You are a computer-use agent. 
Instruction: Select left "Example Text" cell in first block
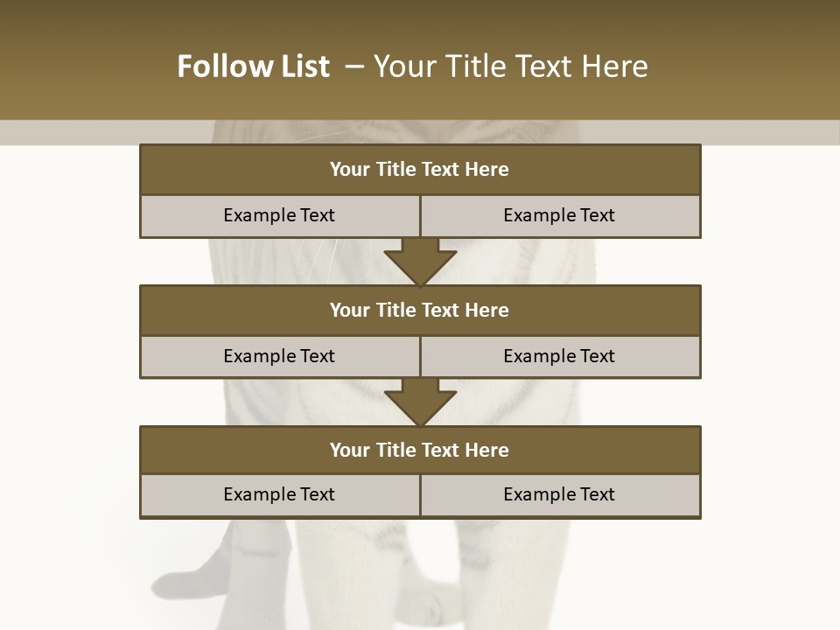(280, 216)
